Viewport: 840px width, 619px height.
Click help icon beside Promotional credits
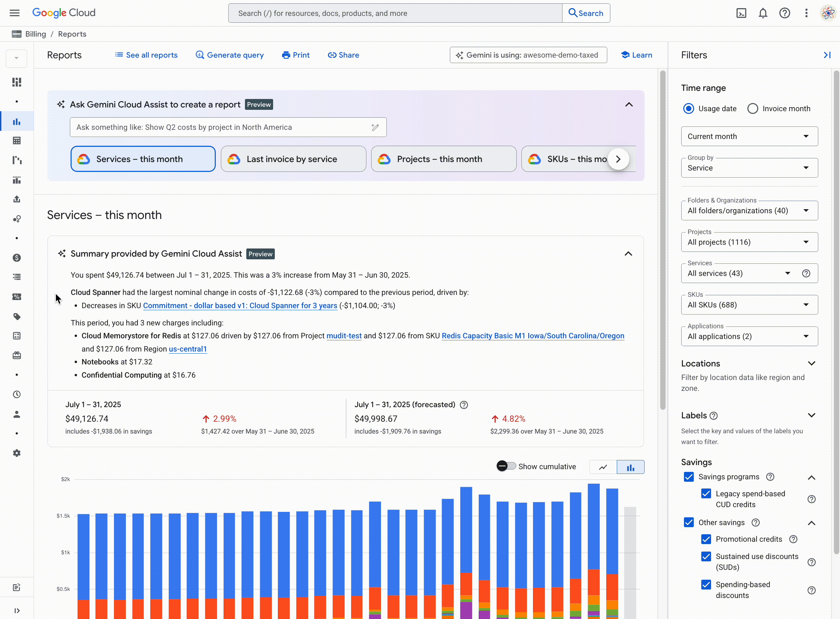[793, 539]
